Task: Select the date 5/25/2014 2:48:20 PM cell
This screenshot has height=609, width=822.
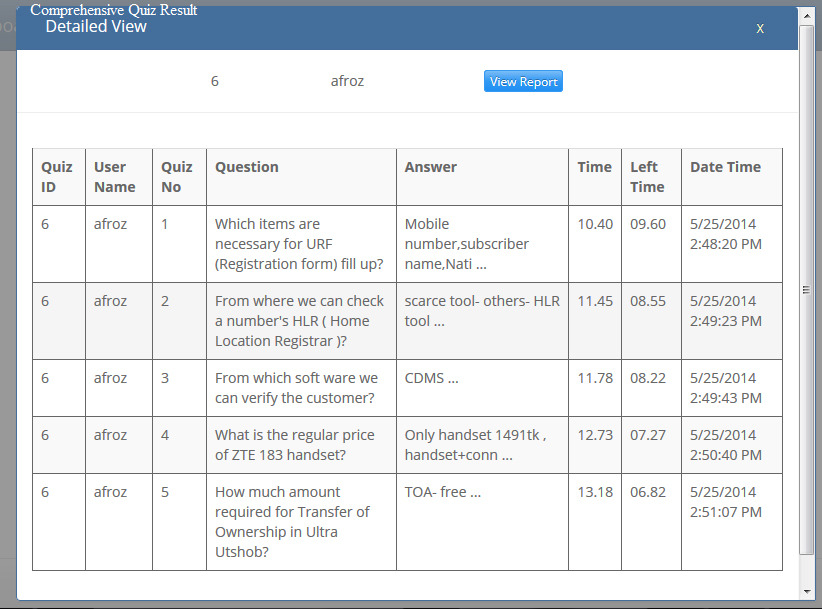Action: [725, 234]
